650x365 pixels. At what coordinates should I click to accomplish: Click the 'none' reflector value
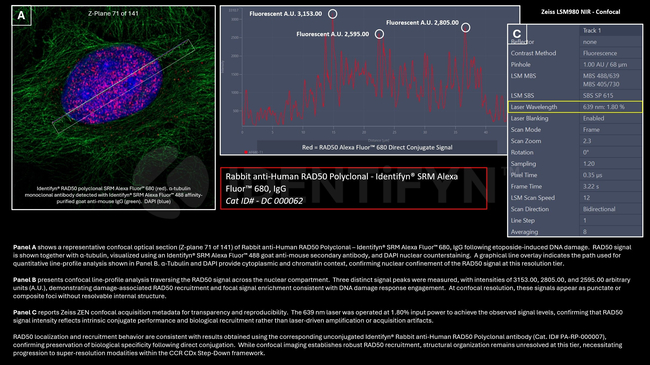click(x=589, y=42)
